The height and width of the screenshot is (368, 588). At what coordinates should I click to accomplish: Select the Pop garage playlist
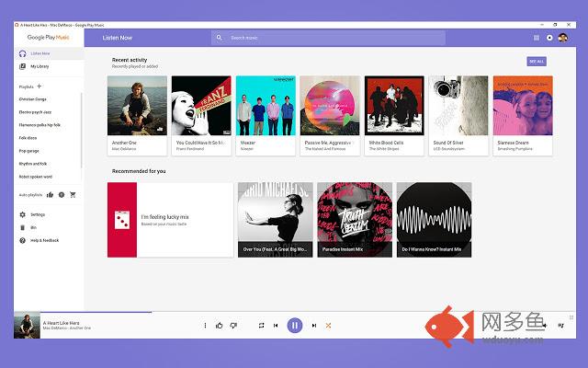click(x=28, y=151)
